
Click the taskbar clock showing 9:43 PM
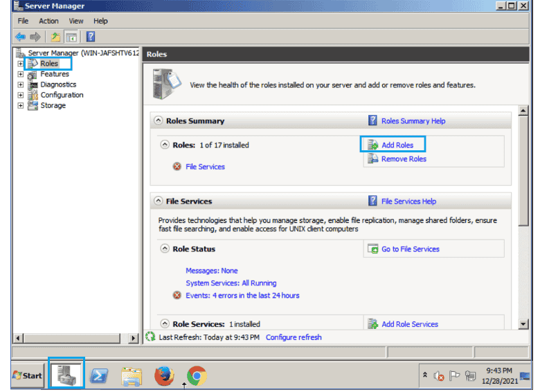coord(499,376)
